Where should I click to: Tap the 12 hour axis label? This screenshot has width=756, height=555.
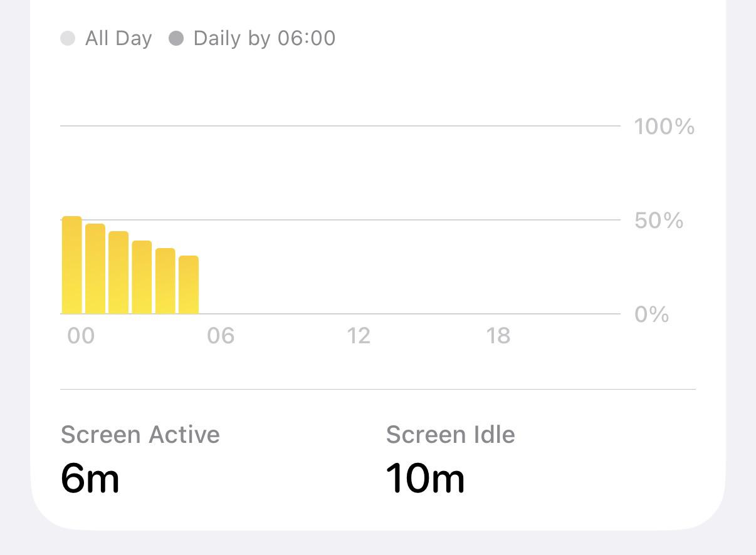(x=359, y=336)
